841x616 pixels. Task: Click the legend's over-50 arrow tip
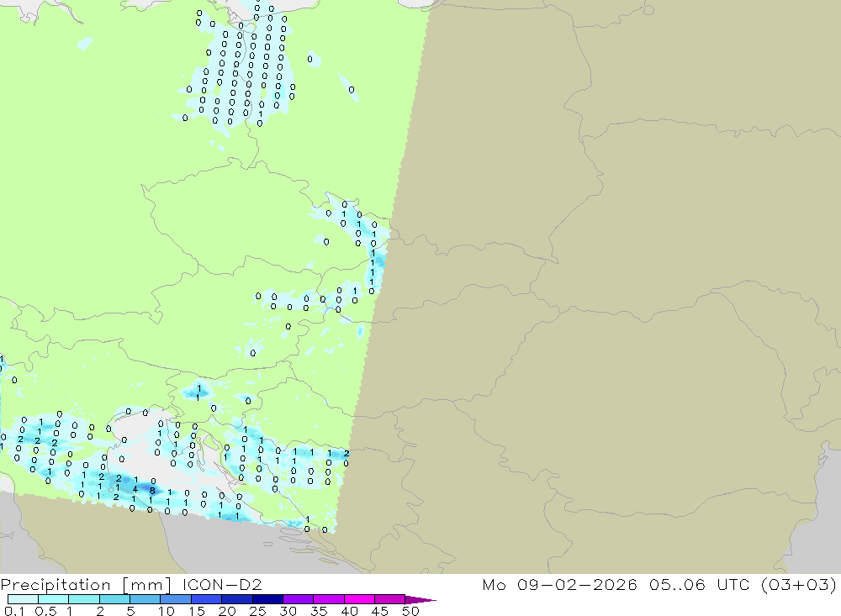tap(421, 600)
